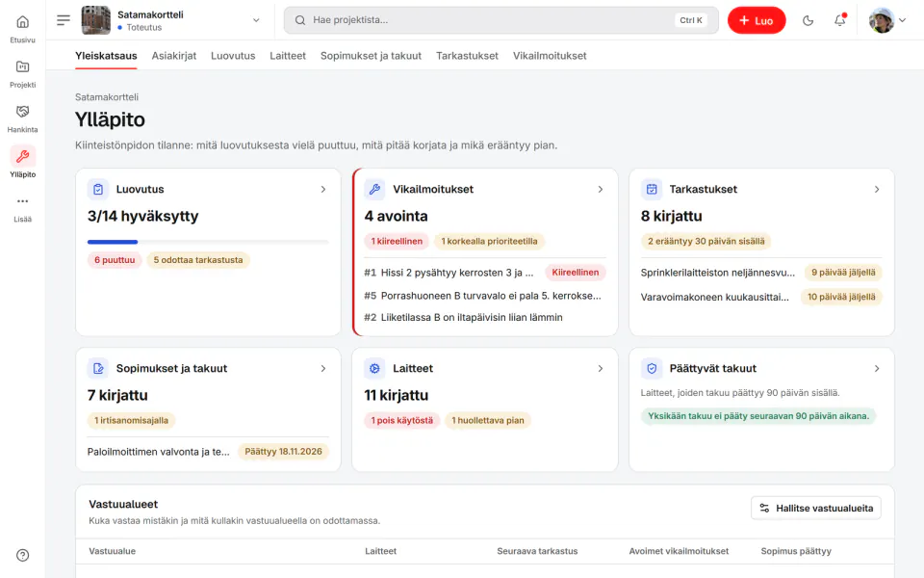Open user profile menu avatar

point(886,20)
